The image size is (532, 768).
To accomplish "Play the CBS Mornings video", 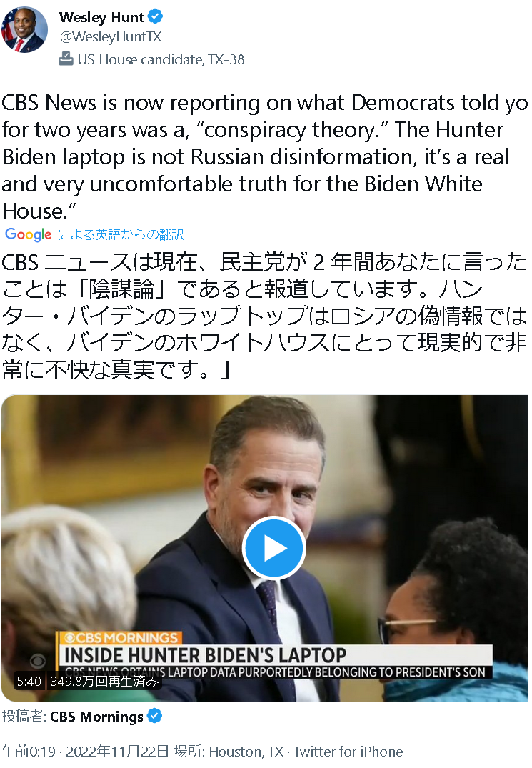I will point(274,548).
